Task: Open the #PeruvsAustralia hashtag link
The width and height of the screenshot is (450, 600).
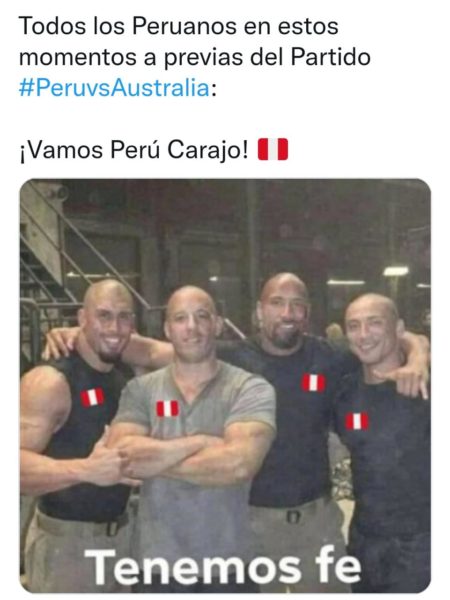Action: pos(114,88)
